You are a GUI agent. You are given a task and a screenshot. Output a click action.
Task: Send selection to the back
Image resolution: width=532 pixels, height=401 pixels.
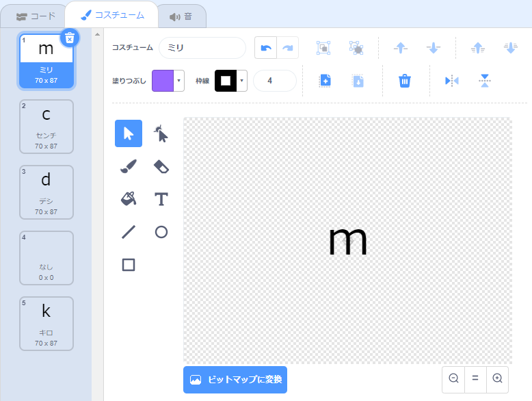pos(511,48)
